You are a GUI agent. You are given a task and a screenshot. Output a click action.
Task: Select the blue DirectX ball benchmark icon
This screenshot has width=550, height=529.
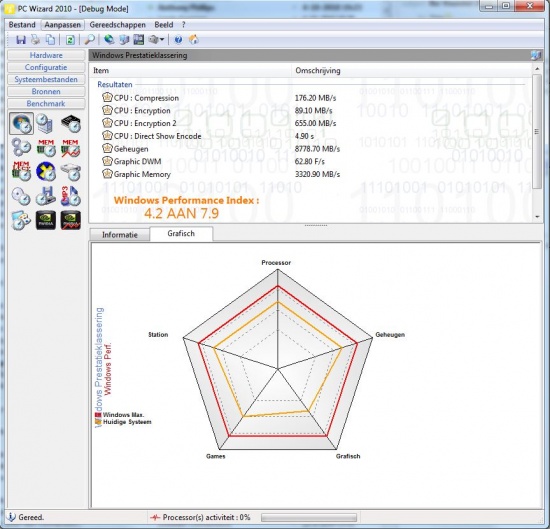[46, 171]
